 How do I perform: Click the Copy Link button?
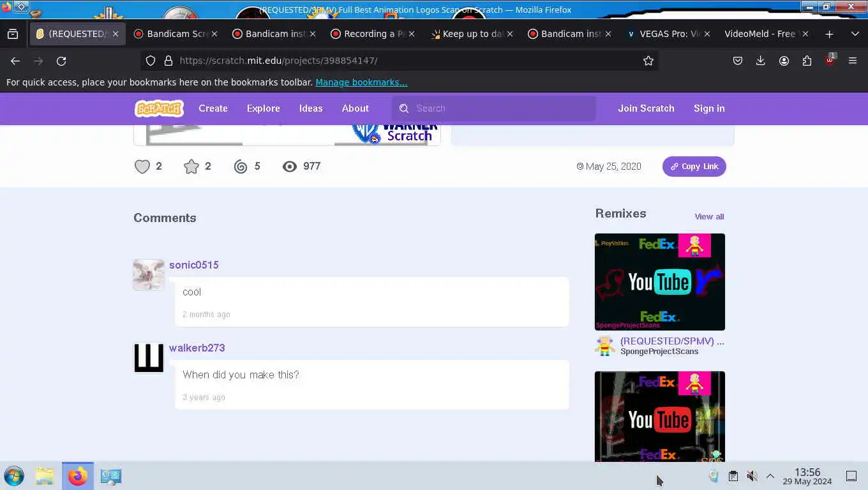click(694, 167)
